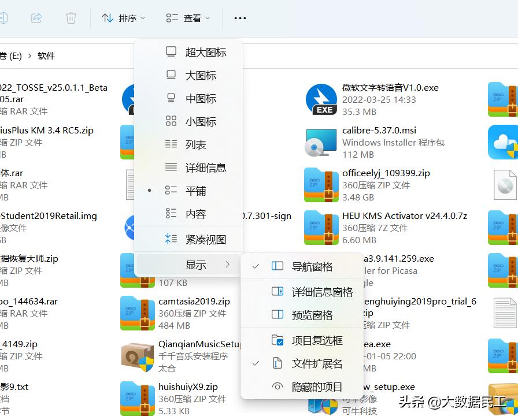
Task: Select the 平铺 tiles view option
Action: pyautogui.click(x=188, y=191)
